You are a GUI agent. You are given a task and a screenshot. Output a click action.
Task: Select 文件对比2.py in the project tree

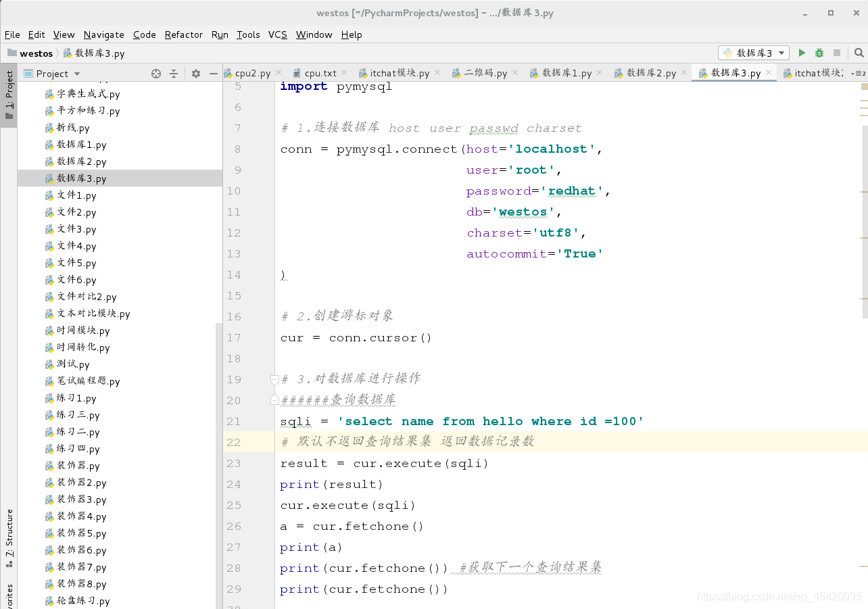pos(80,297)
